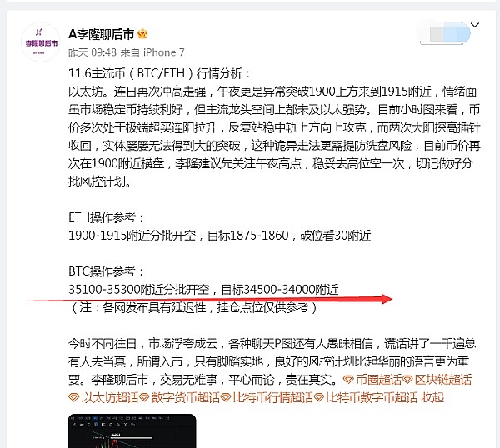The image size is (500, 448).
Task: Click the diamond icon before 币圈超话
Action: (348, 380)
